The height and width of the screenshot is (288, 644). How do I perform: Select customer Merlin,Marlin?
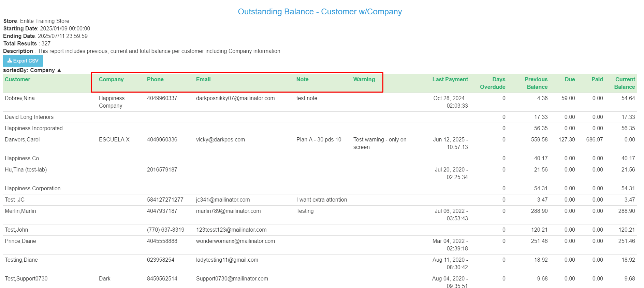pos(20,211)
